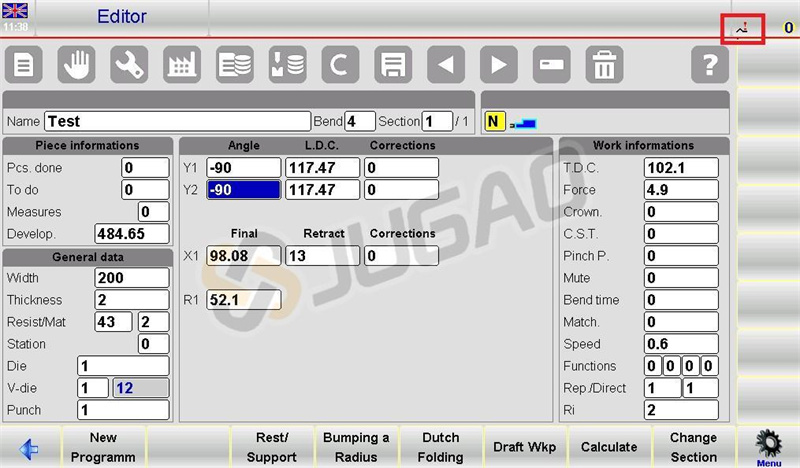
Task: Select the Bumping a Radius option
Action: [356, 447]
